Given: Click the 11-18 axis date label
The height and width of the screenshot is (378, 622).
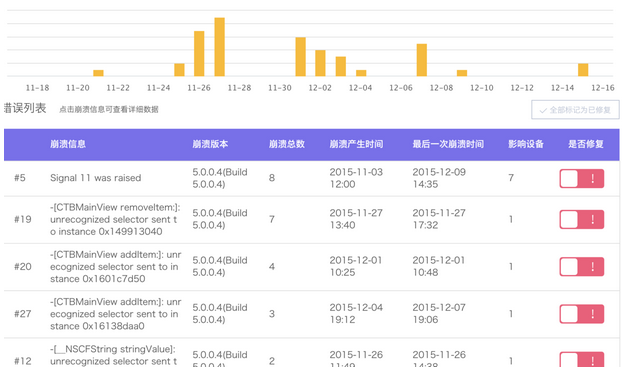Looking at the screenshot, I should click(37, 88).
